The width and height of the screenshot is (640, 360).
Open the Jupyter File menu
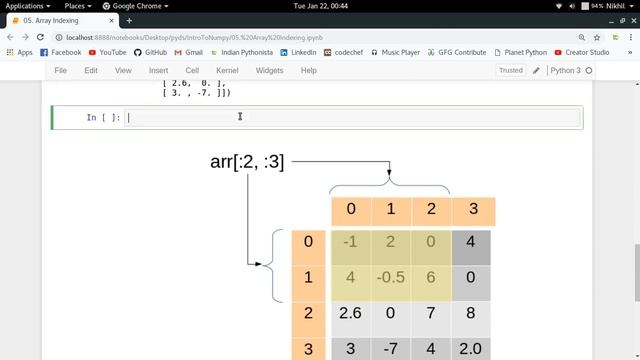[x=60, y=70]
